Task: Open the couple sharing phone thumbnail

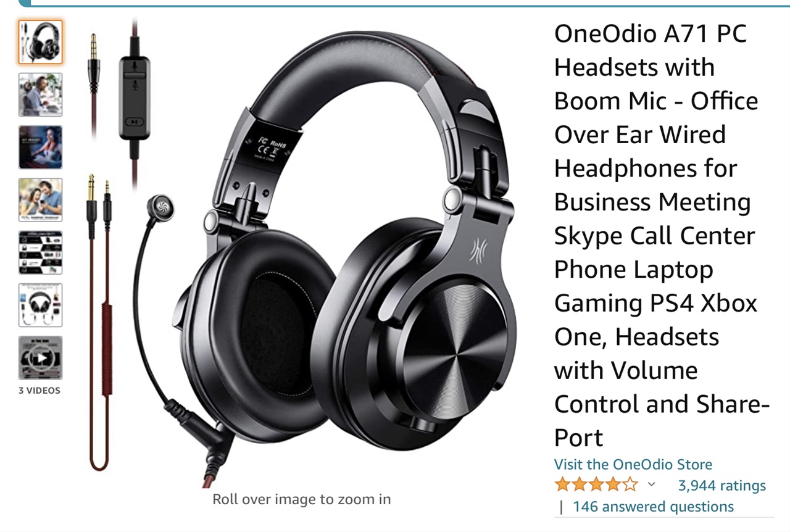Action: (x=40, y=200)
